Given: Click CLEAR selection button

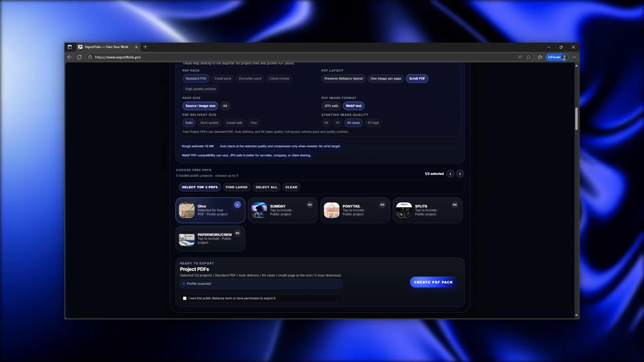Looking at the screenshot, I should pyautogui.click(x=291, y=187).
